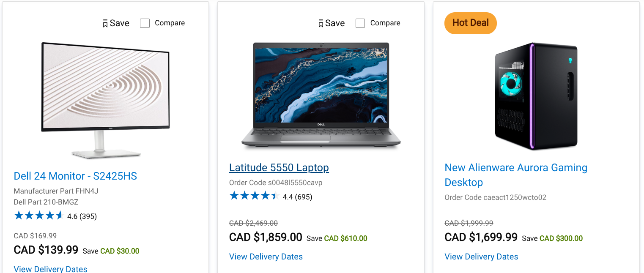Click the Save bookmark icon on monitor card
Viewport: 644px width, 273px height.
pos(106,23)
